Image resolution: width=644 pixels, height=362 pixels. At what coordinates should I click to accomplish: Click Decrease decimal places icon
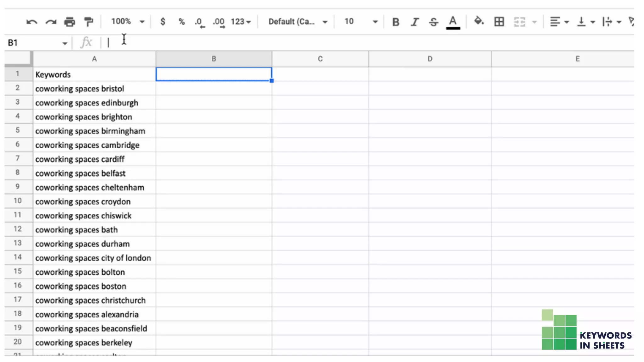199,22
